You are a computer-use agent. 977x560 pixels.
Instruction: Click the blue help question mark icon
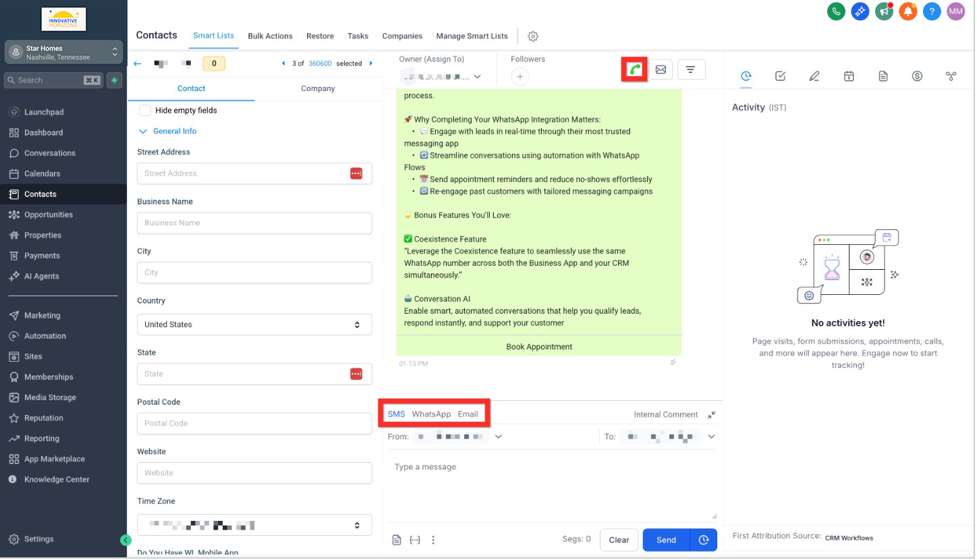coord(932,11)
